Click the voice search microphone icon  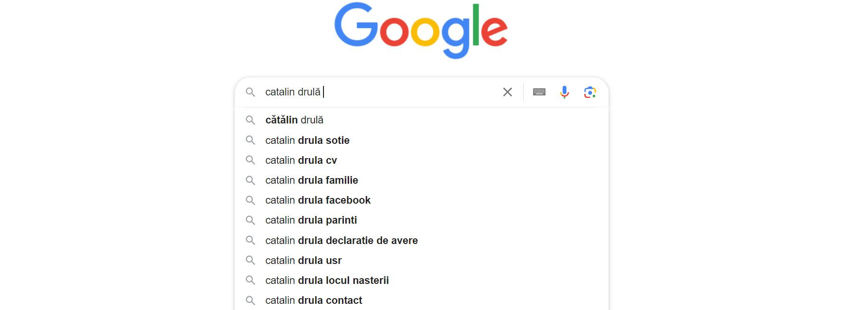pyautogui.click(x=564, y=92)
